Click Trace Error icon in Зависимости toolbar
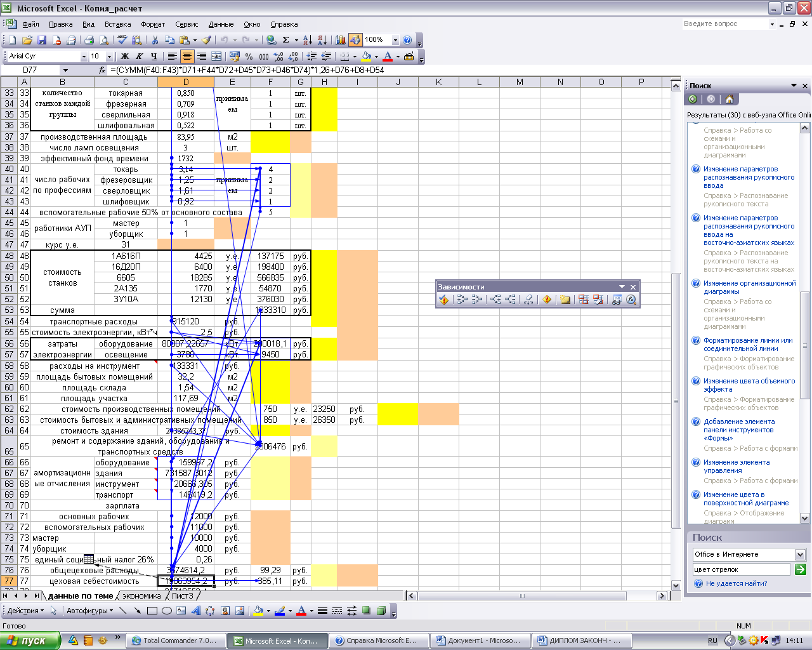Image resolution: width=812 pixels, height=650 pixels. pos(547,300)
